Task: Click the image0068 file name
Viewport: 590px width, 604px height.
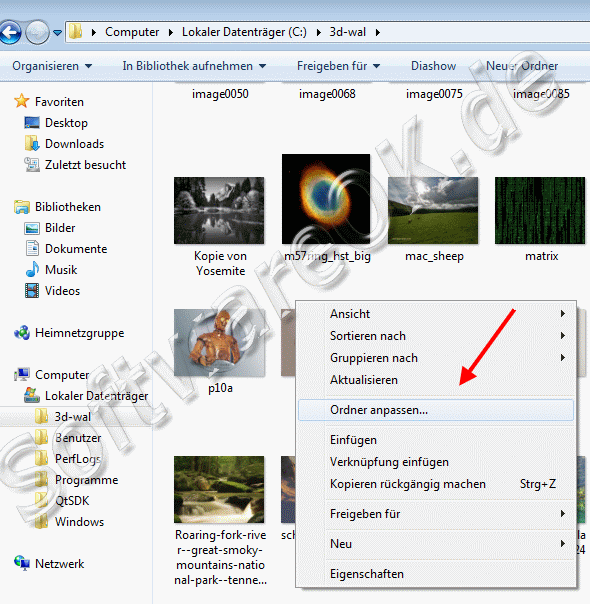Action: 327,94
